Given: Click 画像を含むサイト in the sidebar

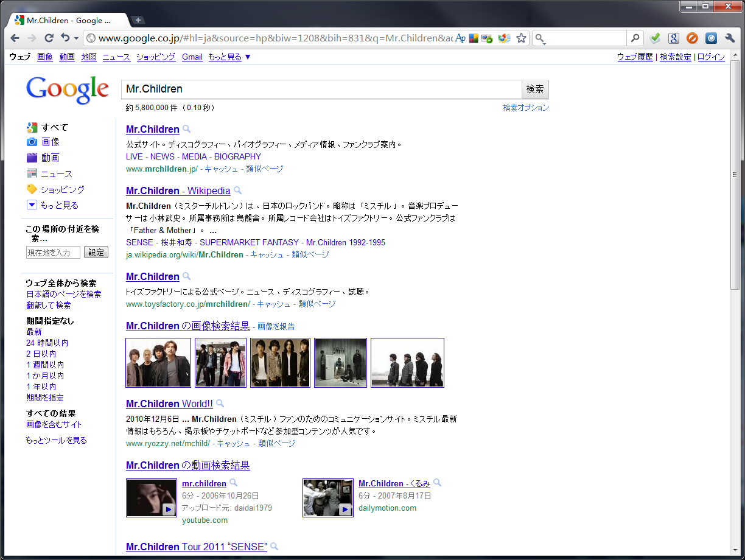Looking at the screenshot, I should coord(54,424).
